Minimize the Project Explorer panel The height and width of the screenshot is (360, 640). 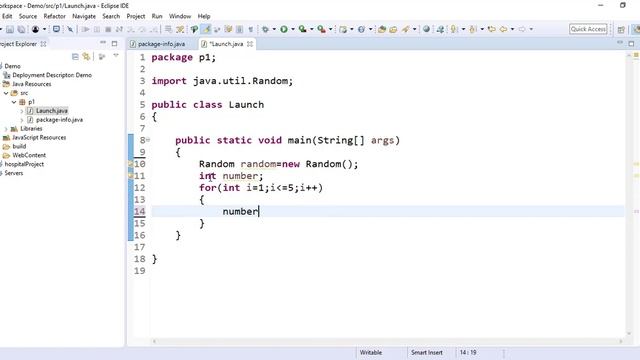[103, 43]
